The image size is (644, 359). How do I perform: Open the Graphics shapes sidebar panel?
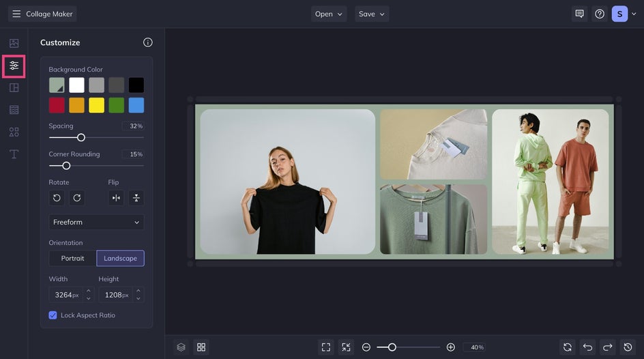(x=14, y=132)
